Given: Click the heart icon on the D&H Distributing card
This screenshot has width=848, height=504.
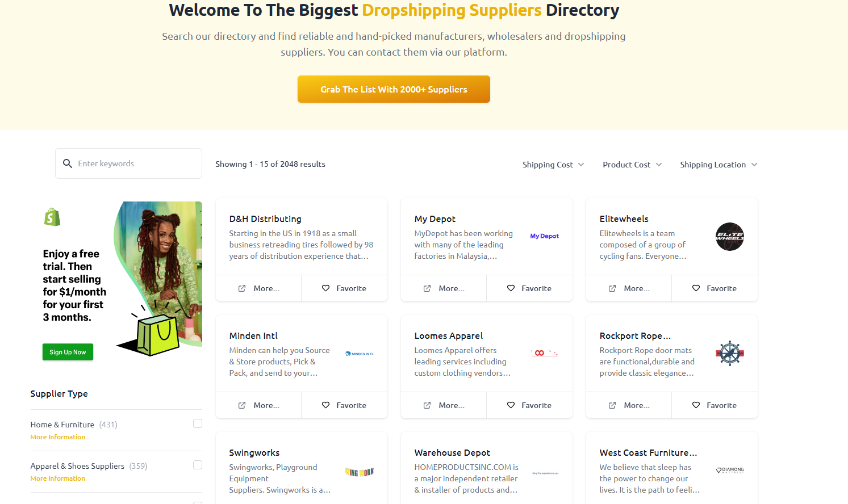Looking at the screenshot, I should point(326,288).
